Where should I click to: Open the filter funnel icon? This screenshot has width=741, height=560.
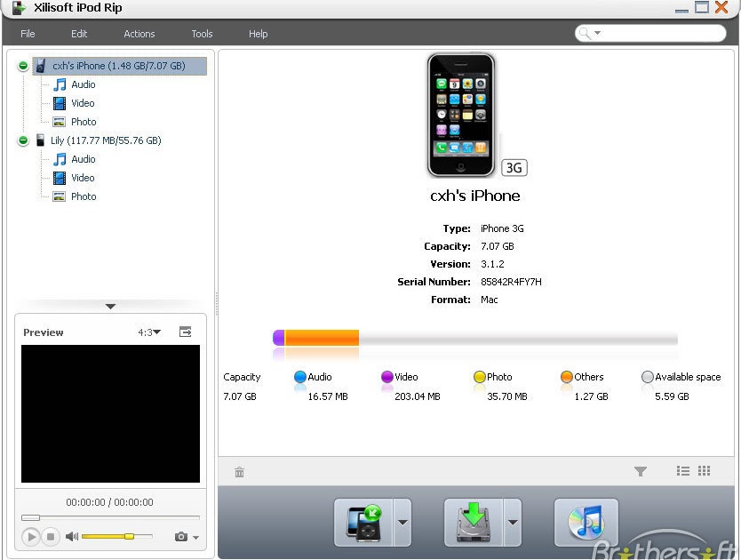641,471
